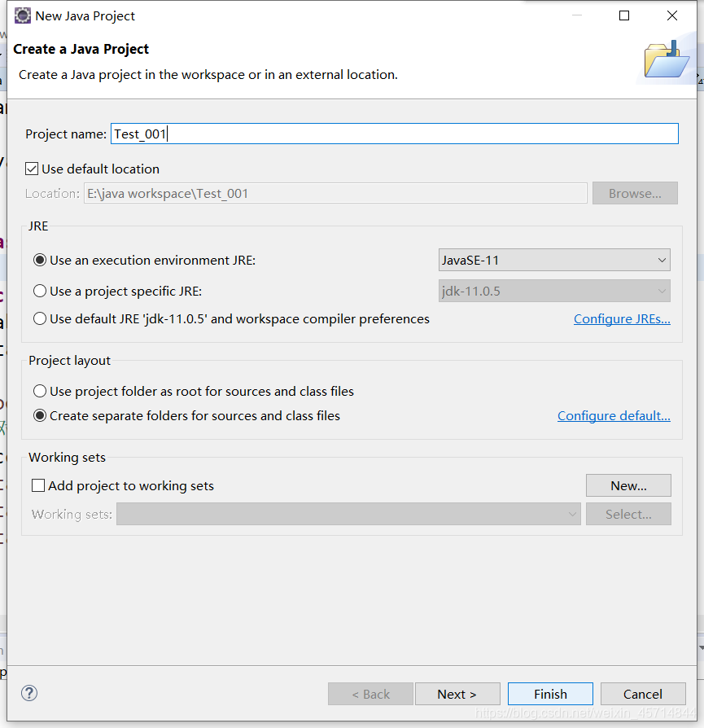
Task: Click the New button under Working sets
Action: [628, 485]
